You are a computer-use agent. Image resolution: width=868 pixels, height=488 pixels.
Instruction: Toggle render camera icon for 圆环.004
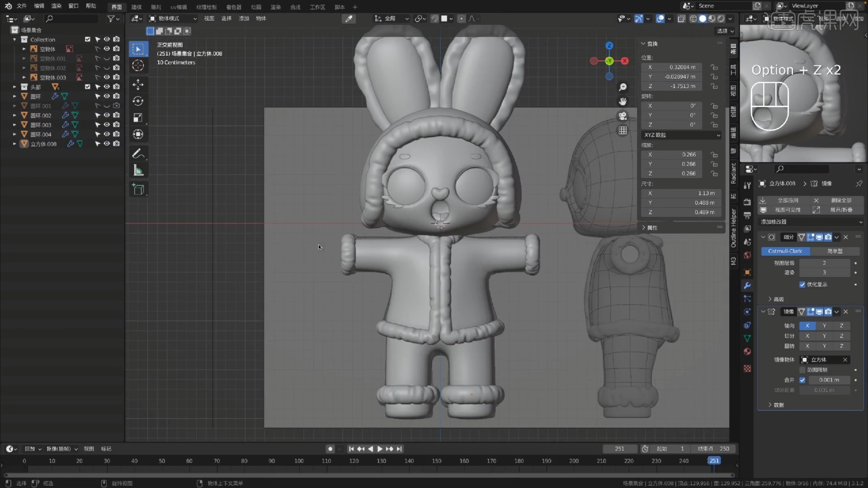116,134
